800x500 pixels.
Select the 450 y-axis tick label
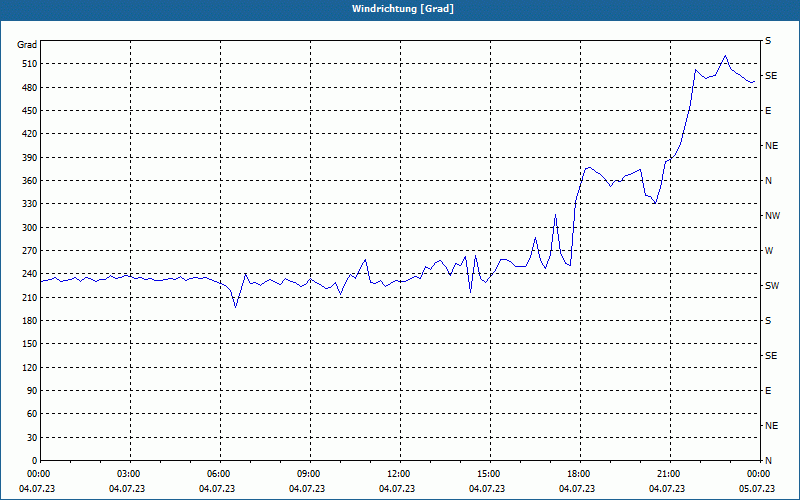29,111
